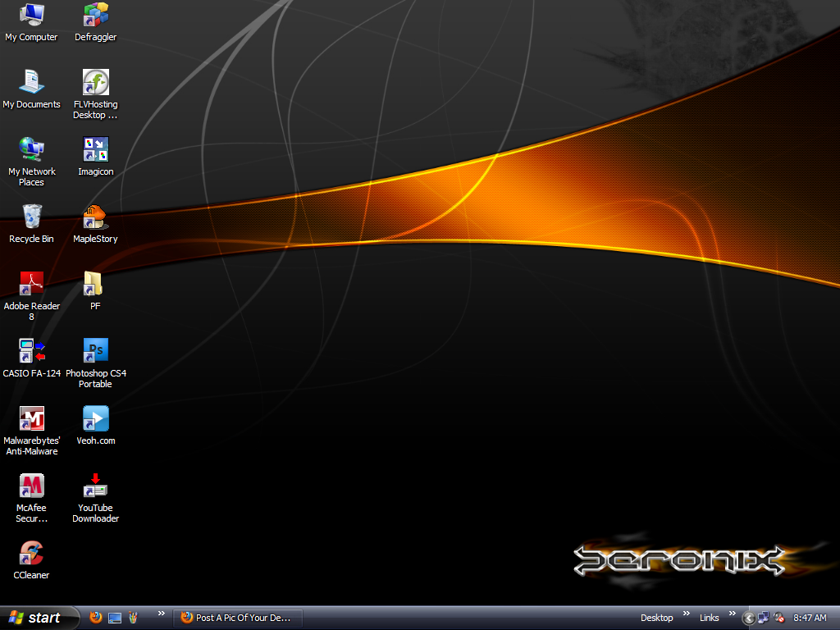This screenshot has width=840, height=630.
Task: Open the Veoh.com shortcut
Action: 94,418
